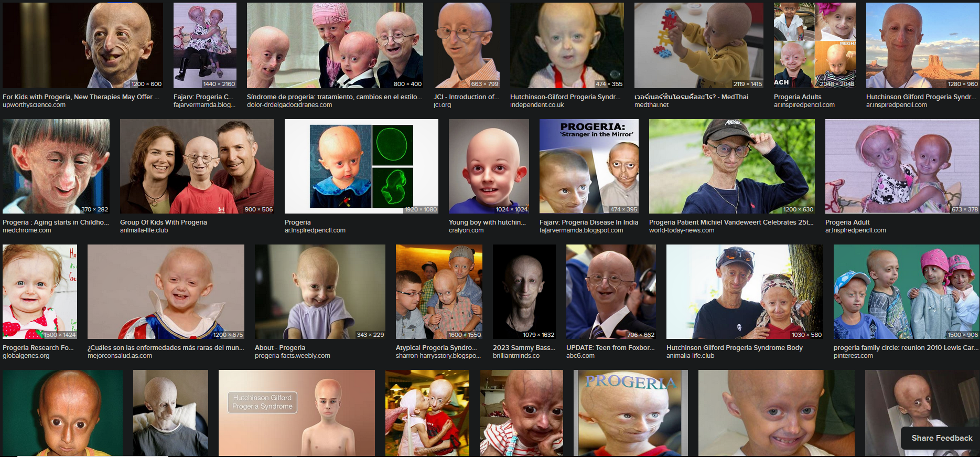Select the bottom-row thumbnail with PROGERIA heading
980x457 pixels.
point(631,413)
